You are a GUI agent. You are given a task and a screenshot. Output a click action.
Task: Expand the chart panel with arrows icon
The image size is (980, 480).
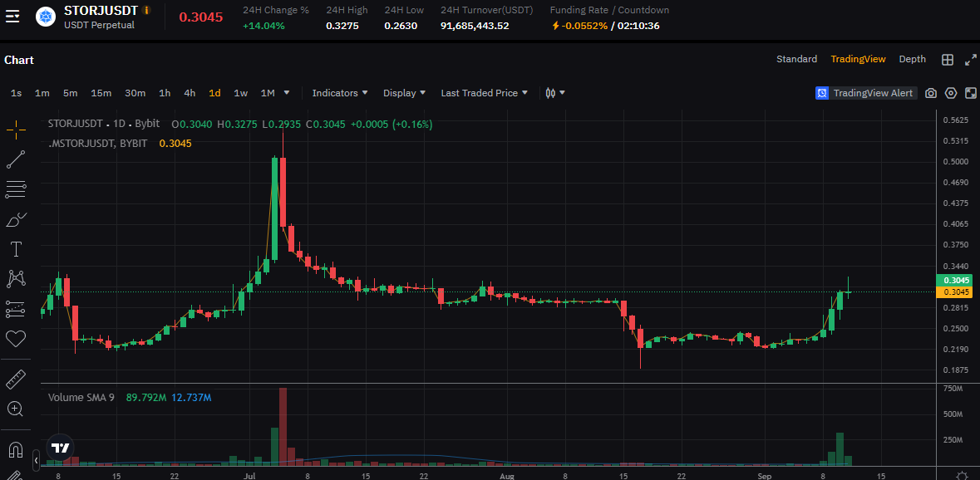971,59
